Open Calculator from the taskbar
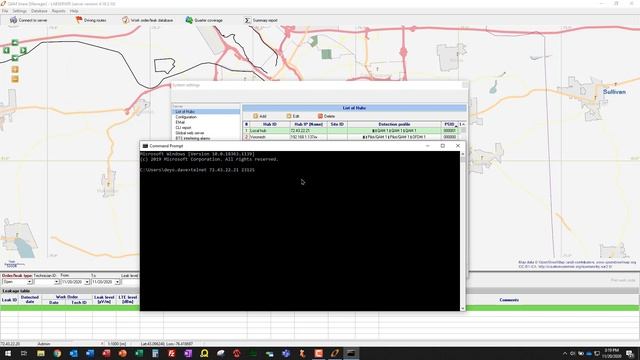Image resolution: width=640 pixels, height=360 pixels. click(155, 353)
